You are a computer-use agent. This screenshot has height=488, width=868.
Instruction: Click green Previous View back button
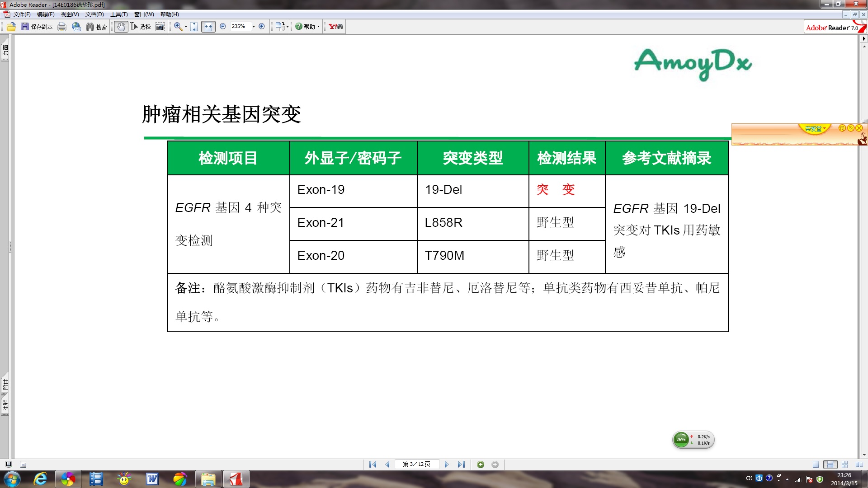tap(481, 464)
